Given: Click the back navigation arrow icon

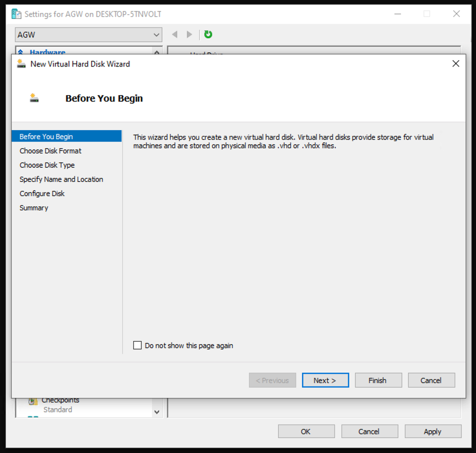Looking at the screenshot, I should pos(175,34).
